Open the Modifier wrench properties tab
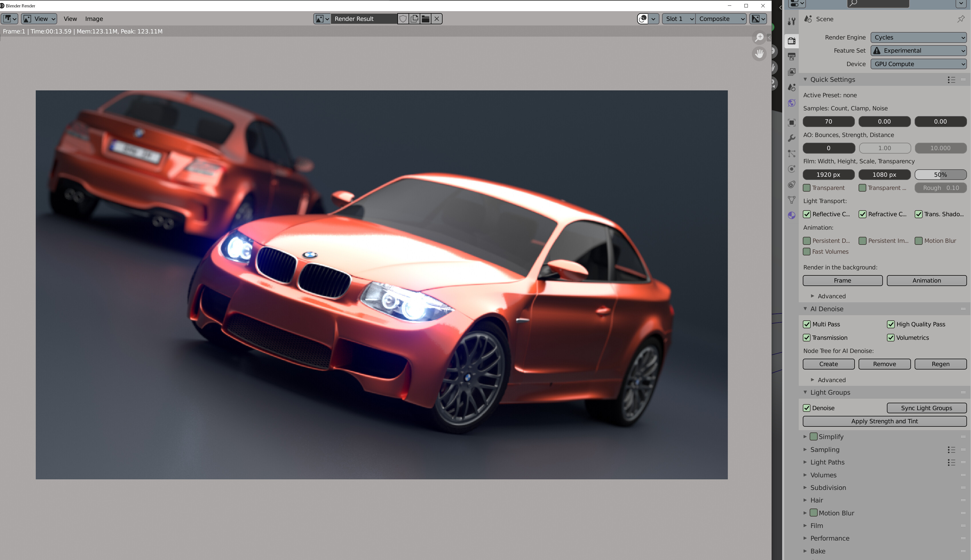This screenshot has width=971, height=560. click(791, 138)
